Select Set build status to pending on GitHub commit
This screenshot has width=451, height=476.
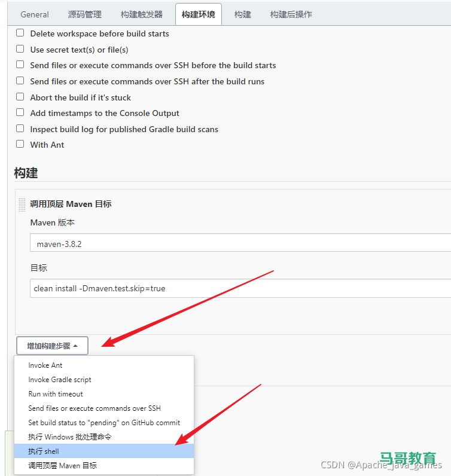(104, 423)
